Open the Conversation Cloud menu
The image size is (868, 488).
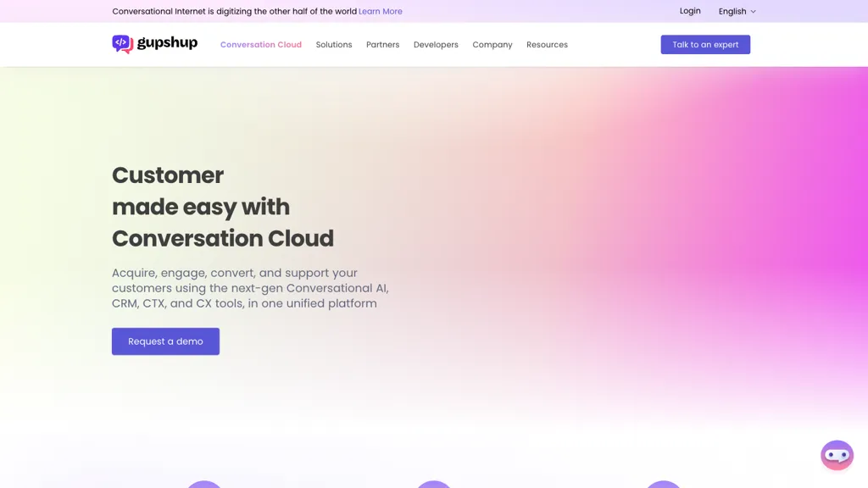261,45
